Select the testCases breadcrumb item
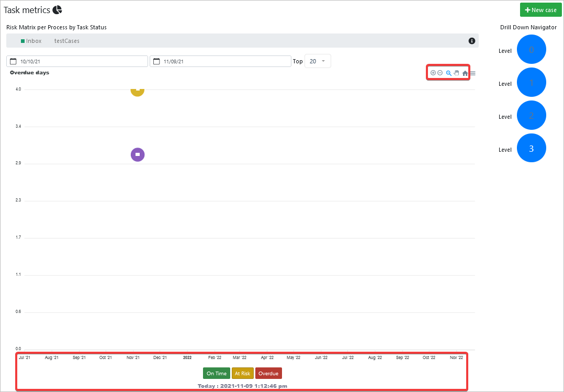Image resolution: width=564 pixels, height=392 pixels. point(67,41)
